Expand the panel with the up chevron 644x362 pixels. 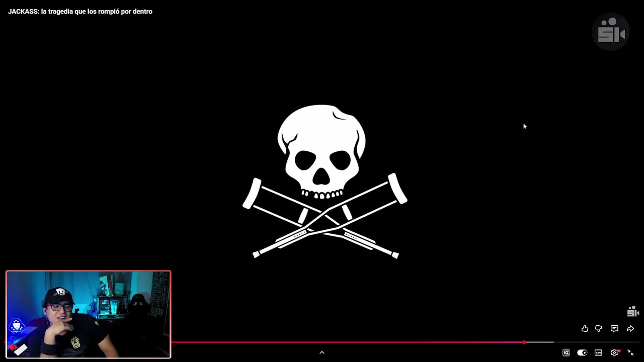point(322,352)
